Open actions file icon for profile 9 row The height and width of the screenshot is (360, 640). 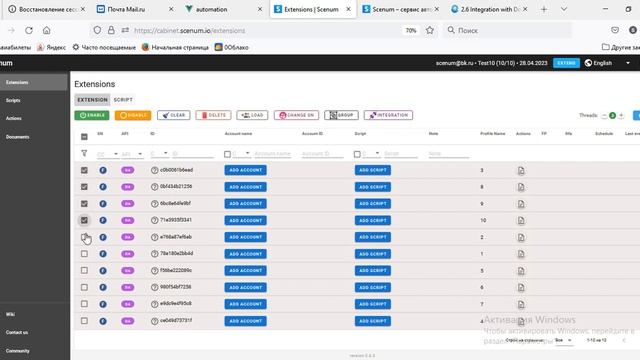[521, 204]
